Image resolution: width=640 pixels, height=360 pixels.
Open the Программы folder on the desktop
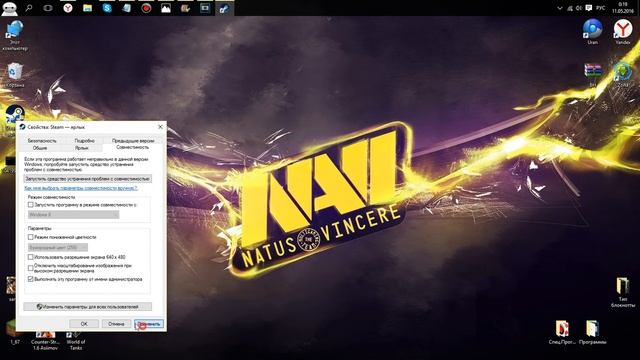[x=592, y=332]
